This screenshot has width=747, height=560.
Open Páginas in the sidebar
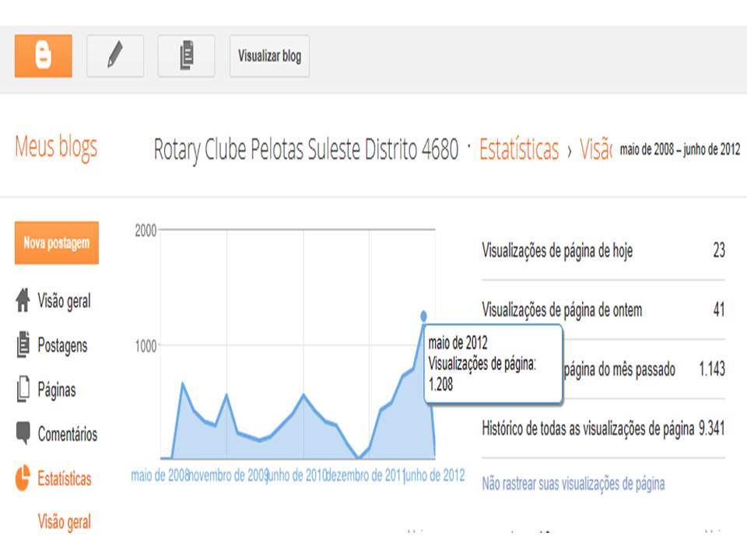(x=57, y=390)
